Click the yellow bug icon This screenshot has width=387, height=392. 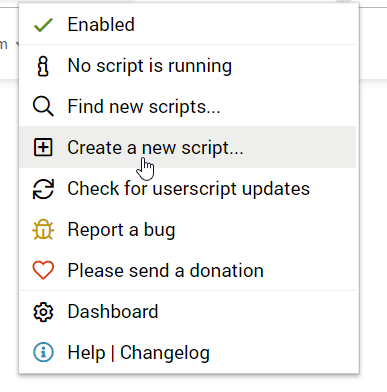(43, 230)
